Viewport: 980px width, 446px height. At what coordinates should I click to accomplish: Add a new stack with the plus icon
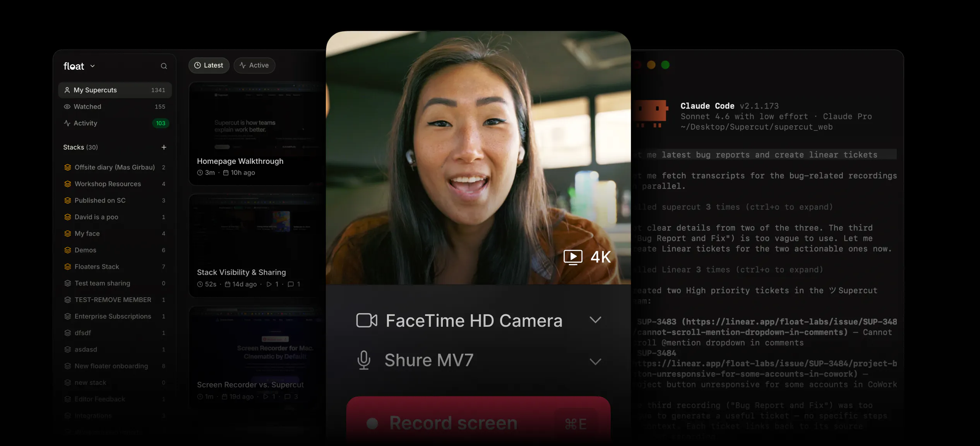coord(164,147)
